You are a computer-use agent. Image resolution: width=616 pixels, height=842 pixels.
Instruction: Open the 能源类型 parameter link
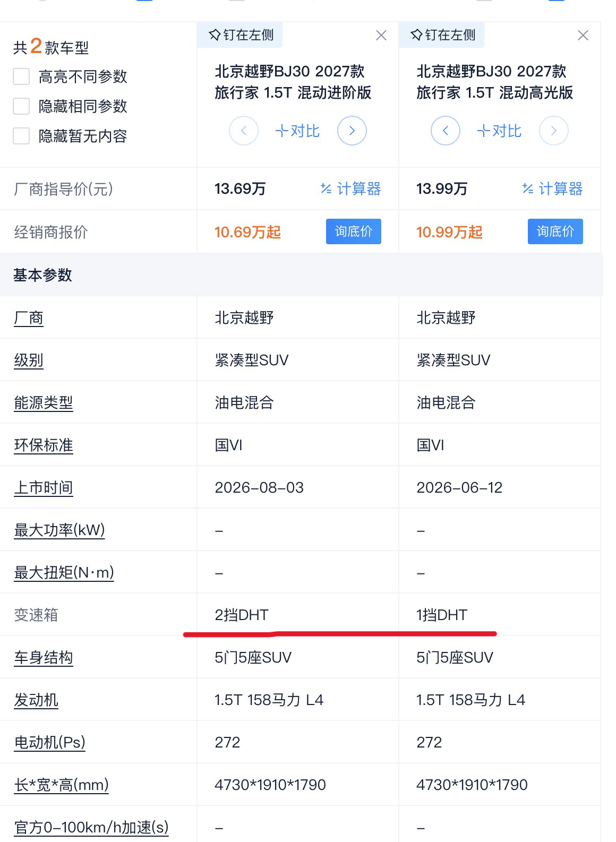[44, 403]
